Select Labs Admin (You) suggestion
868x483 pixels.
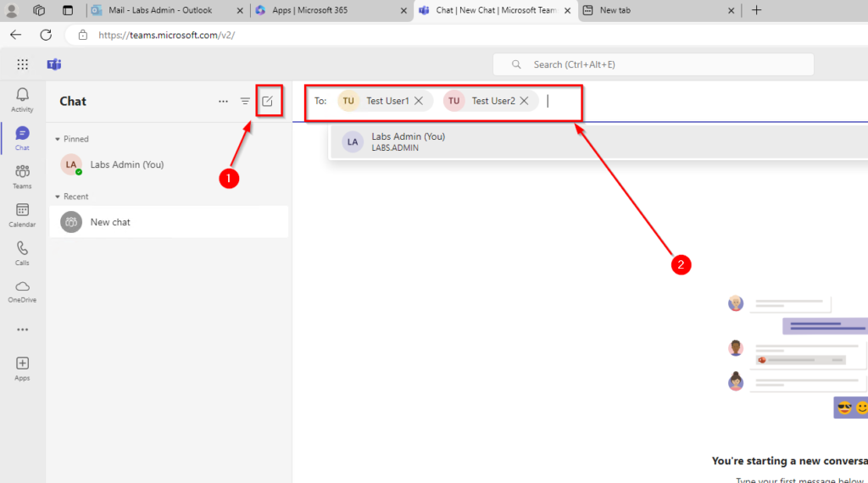pos(598,142)
